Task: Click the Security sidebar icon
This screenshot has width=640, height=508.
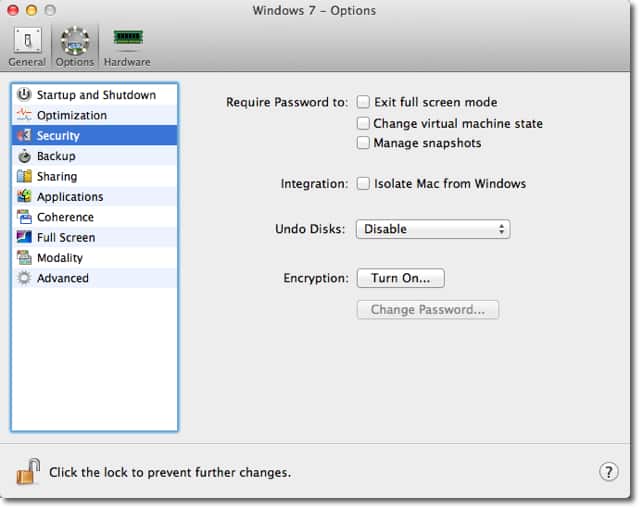Action: (x=24, y=135)
